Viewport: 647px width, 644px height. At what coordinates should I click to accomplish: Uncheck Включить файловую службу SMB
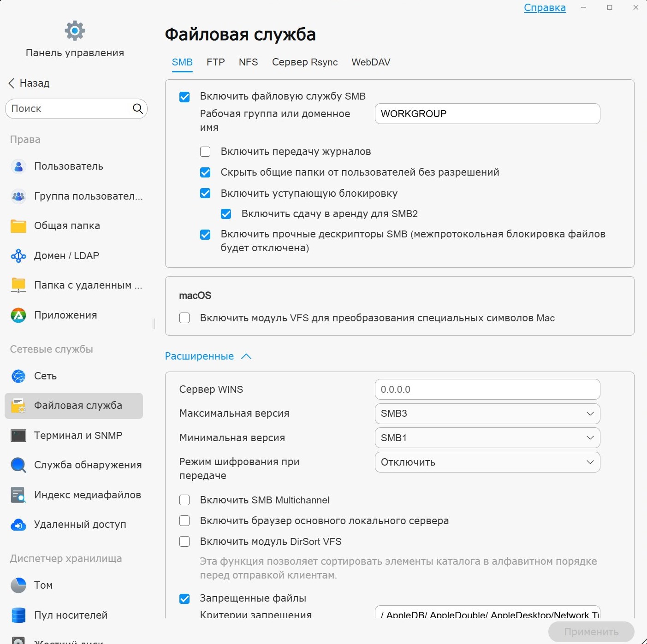[184, 97]
